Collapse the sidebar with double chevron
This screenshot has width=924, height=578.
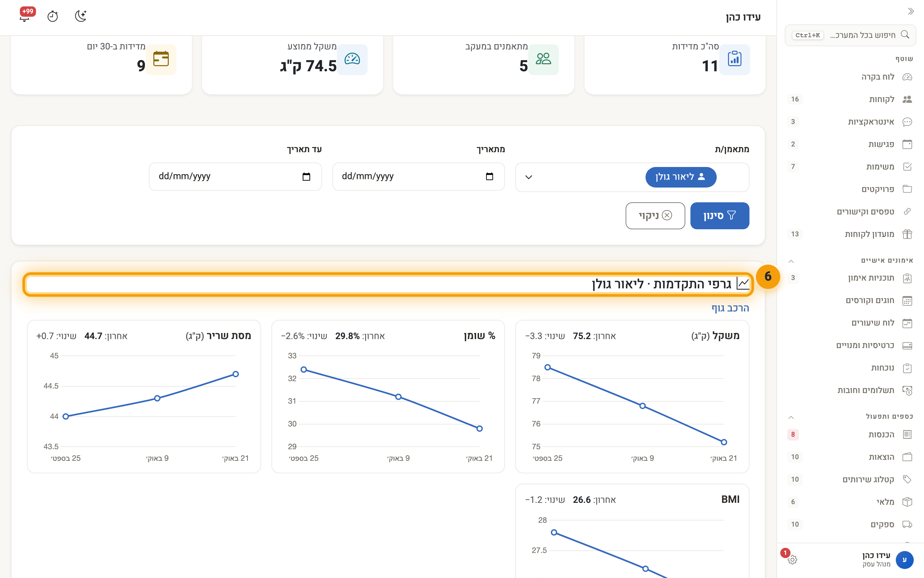[911, 12]
